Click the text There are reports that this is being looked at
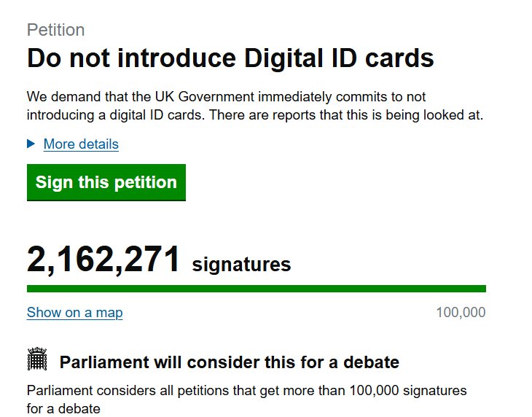Viewport: 532px width, 417px height. [x=345, y=115]
